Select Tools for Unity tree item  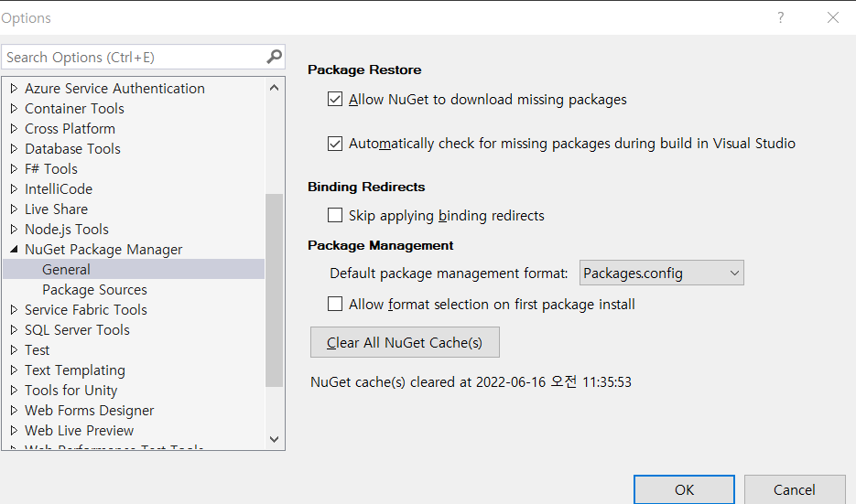(x=71, y=390)
